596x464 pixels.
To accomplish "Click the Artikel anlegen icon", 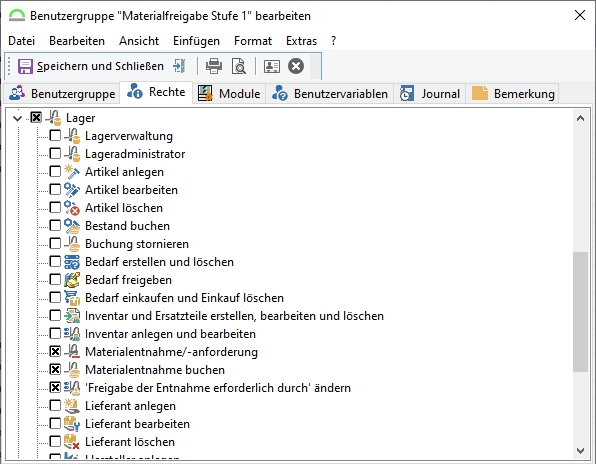I will click(72, 172).
